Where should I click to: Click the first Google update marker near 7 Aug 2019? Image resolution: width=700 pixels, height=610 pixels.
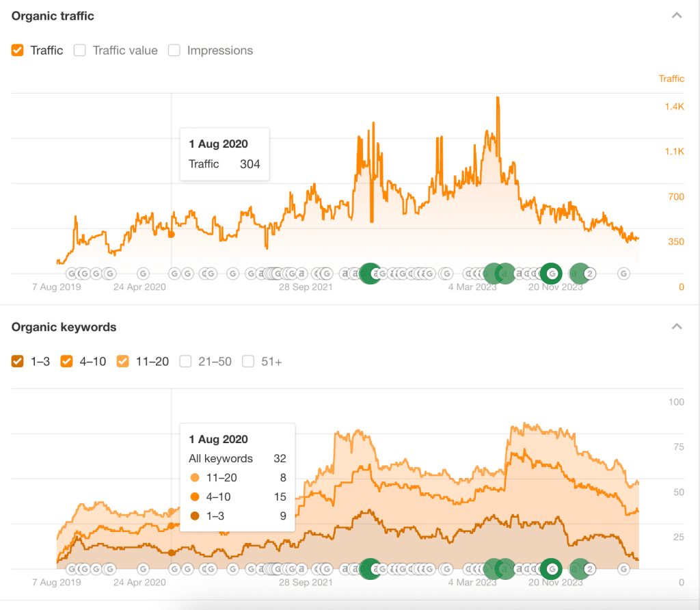[71, 273]
